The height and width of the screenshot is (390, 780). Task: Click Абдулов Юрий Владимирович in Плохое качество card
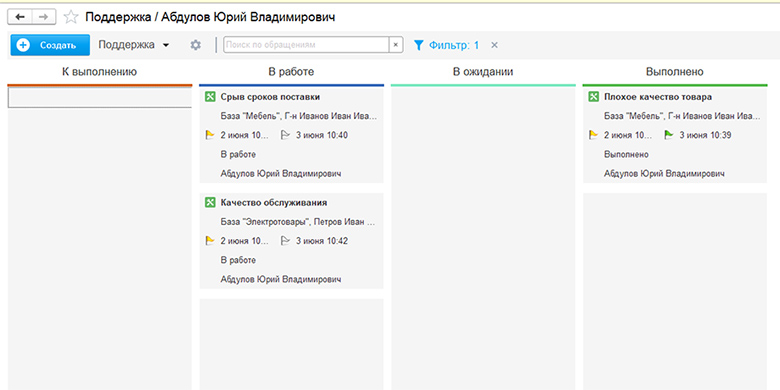coord(665,174)
